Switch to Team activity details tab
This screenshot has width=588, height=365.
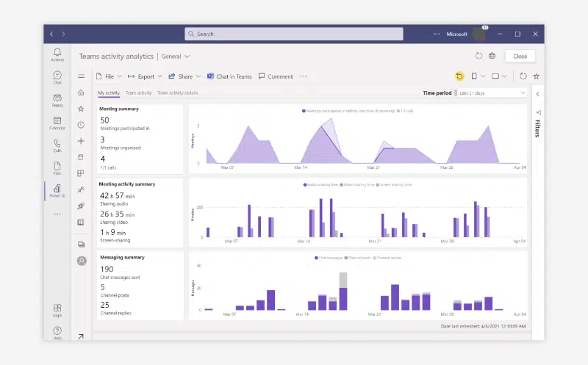pyautogui.click(x=177, y=93)
